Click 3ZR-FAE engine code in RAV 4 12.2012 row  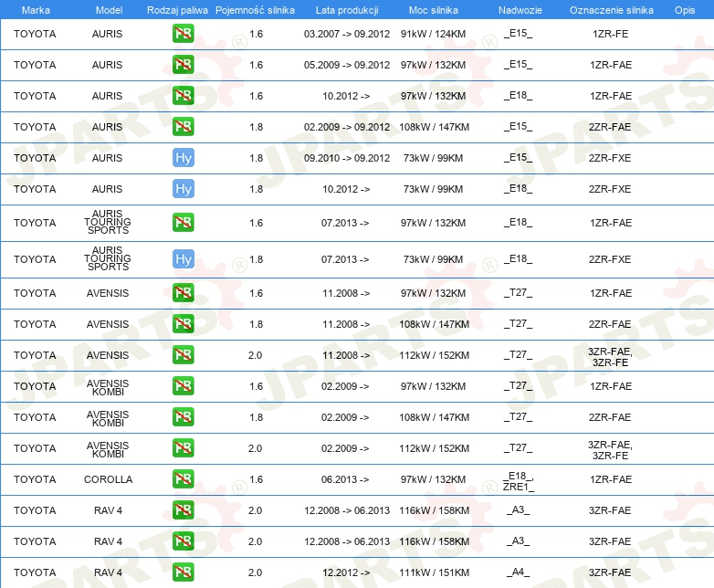pos(610,572)
